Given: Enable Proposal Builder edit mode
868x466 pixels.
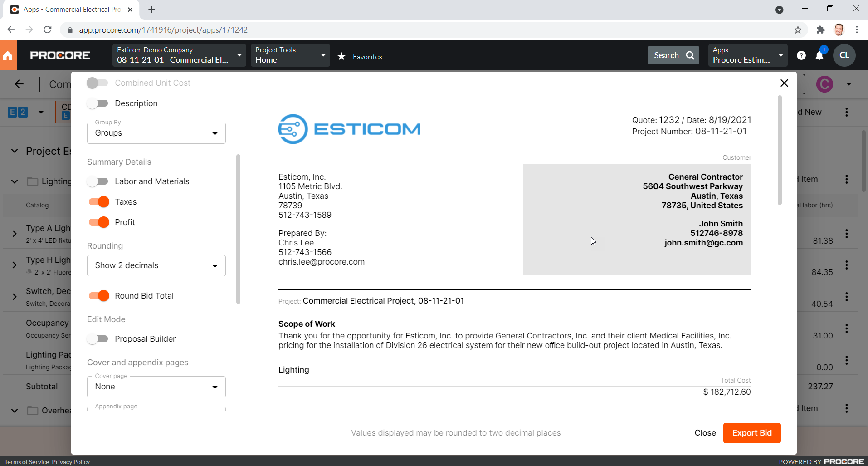Looking at the screenshot, I should pos(98,339).
